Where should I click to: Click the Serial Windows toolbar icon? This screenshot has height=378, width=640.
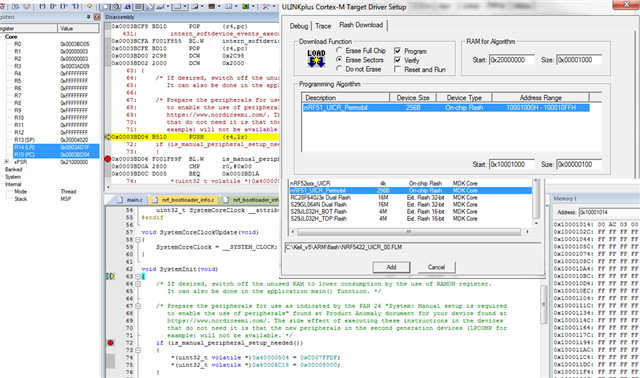(195, 7)
